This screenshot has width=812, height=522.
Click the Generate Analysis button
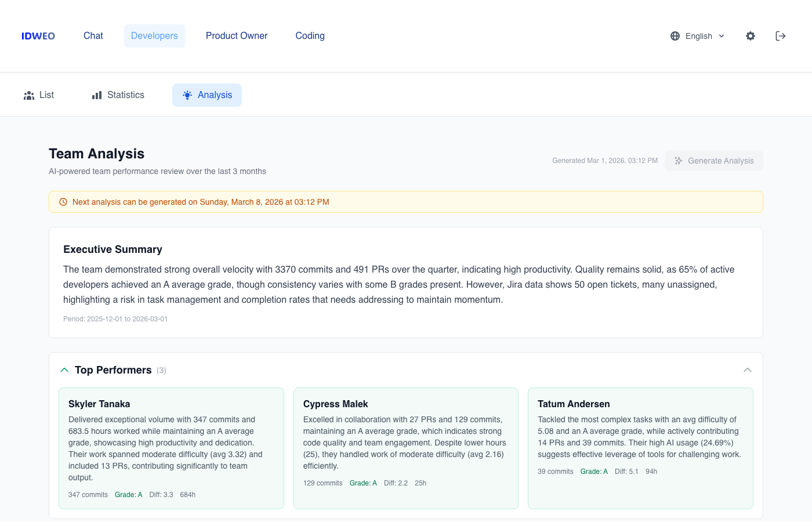tap(714, 161)
